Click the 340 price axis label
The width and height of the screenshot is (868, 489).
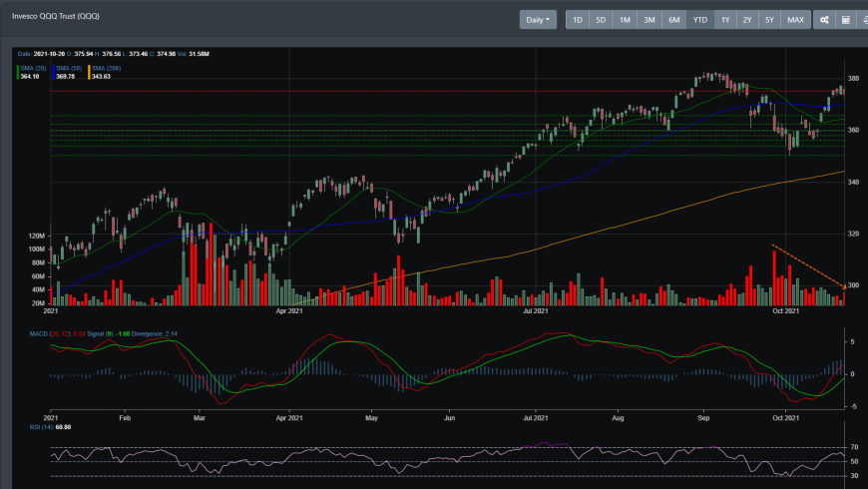point(853,183)
